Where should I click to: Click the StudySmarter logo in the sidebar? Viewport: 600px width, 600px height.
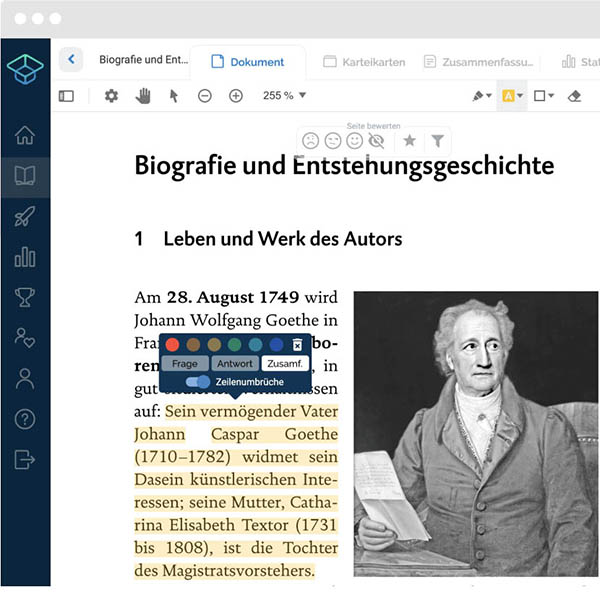tap(25, 69)
